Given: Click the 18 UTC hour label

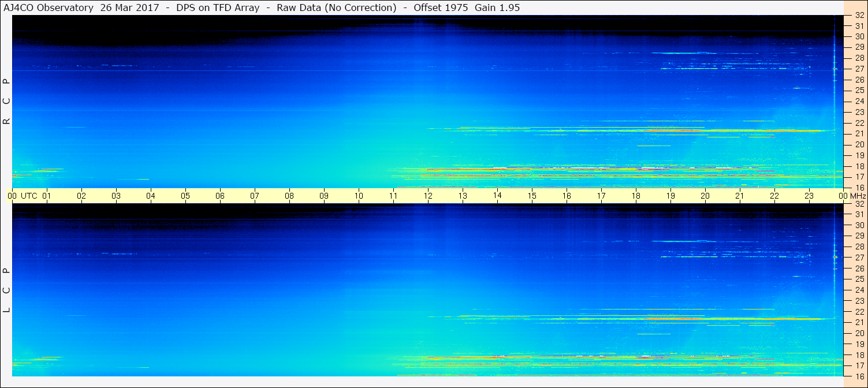Looking at the screenshot, I should click(636, 196).
